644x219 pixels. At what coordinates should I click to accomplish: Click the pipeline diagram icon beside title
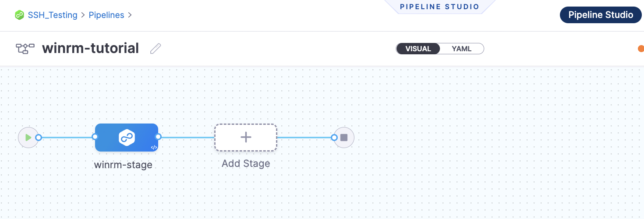click(25, 48)
